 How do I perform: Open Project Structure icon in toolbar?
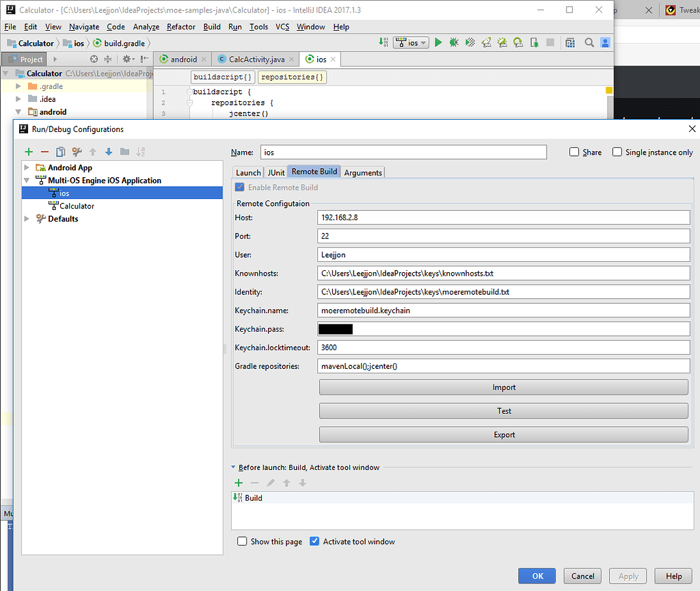570,42
